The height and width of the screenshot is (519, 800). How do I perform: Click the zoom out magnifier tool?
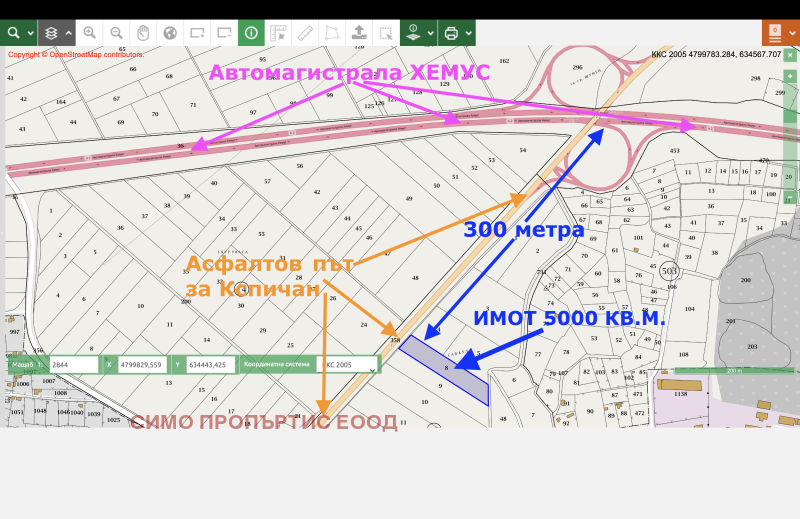[116, 33]
